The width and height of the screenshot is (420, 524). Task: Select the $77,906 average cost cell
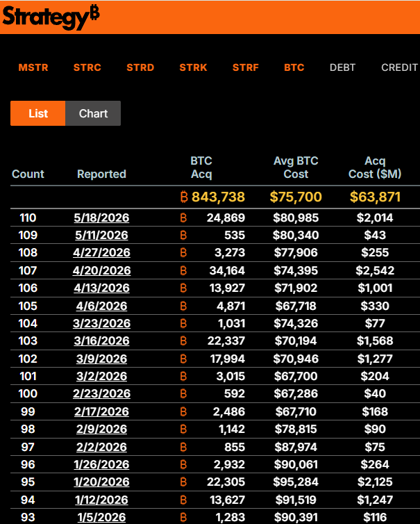point(296,253)
